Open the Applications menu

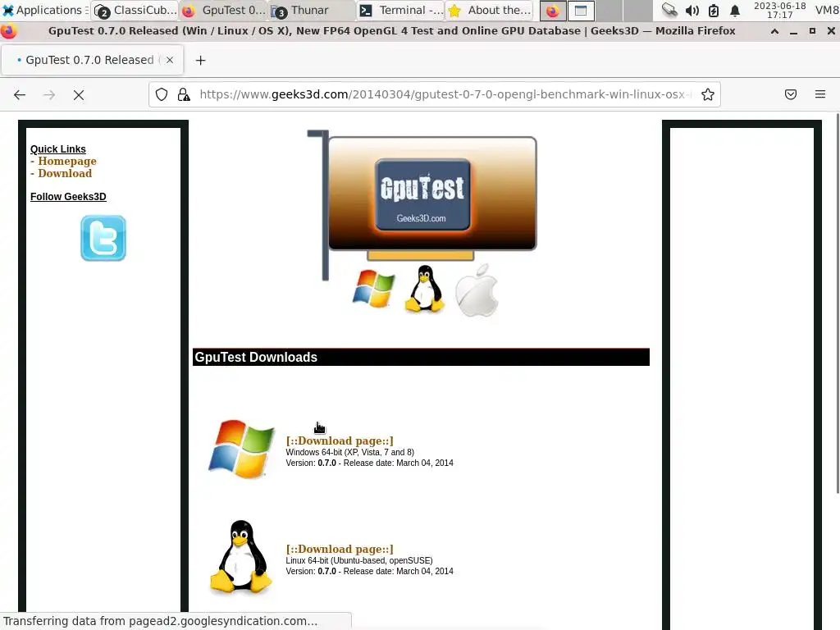pos(44,10)
